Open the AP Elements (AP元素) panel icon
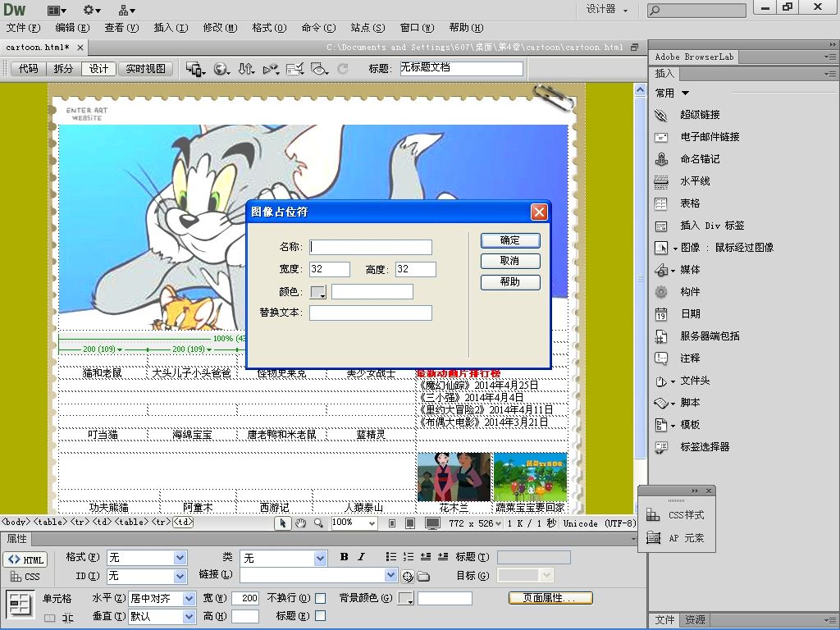 pyautogui.click(x=652, y=538)
